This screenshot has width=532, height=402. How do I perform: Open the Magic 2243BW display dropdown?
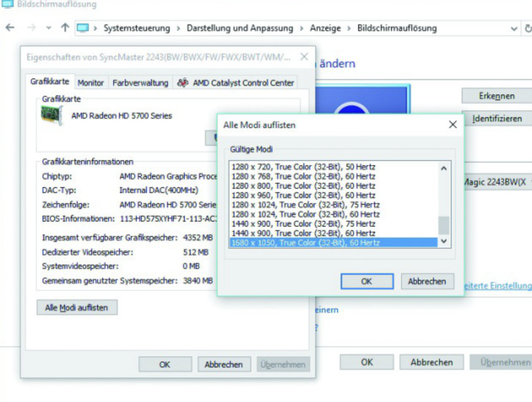pyautogui.click(x=497, y=182)
